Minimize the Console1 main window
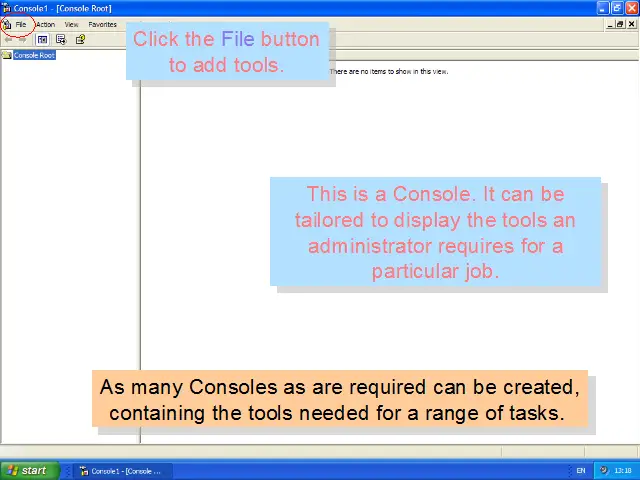The height and width of the screenshot is (480, 640). click(603, 8)
